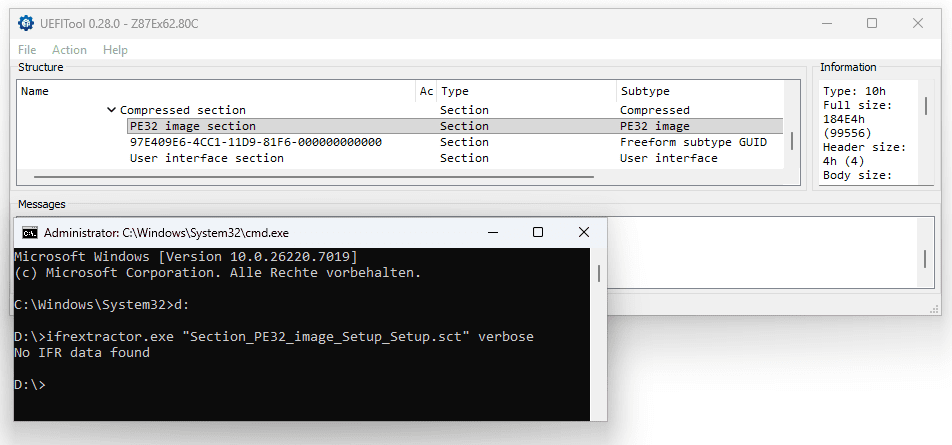
Task: Click the Structure tree vertical scrollbar
Action: [792, 140]
